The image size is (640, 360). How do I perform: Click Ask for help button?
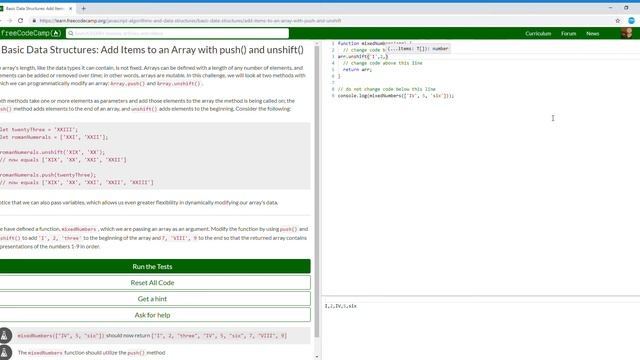[152, 315]
